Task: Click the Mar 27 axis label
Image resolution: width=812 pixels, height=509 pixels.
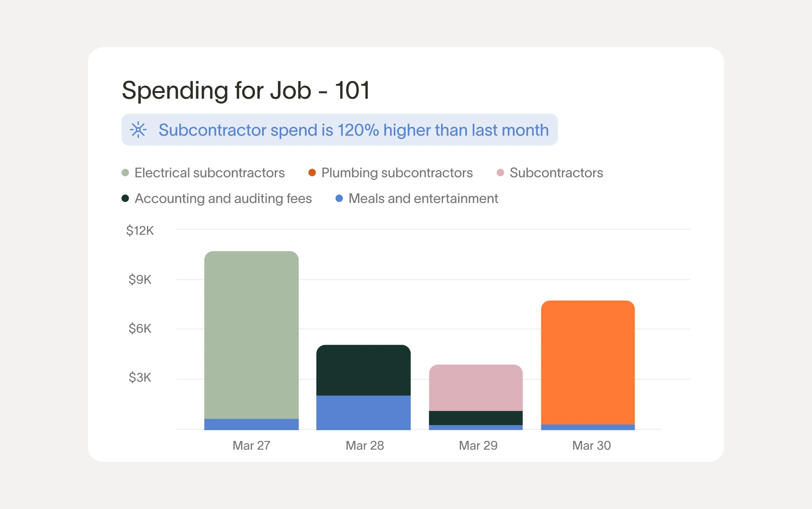Action: (251, 446)
